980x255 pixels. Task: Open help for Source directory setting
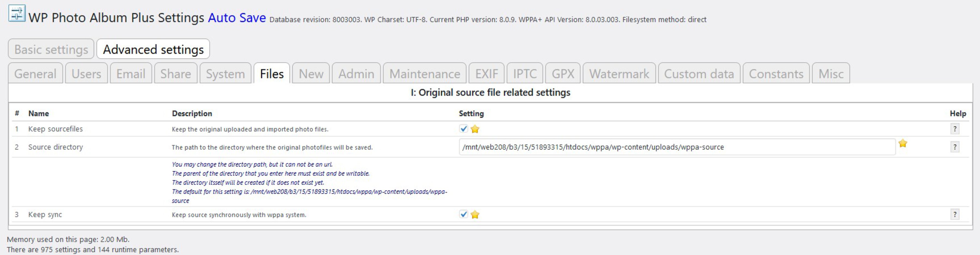[954, 147]
